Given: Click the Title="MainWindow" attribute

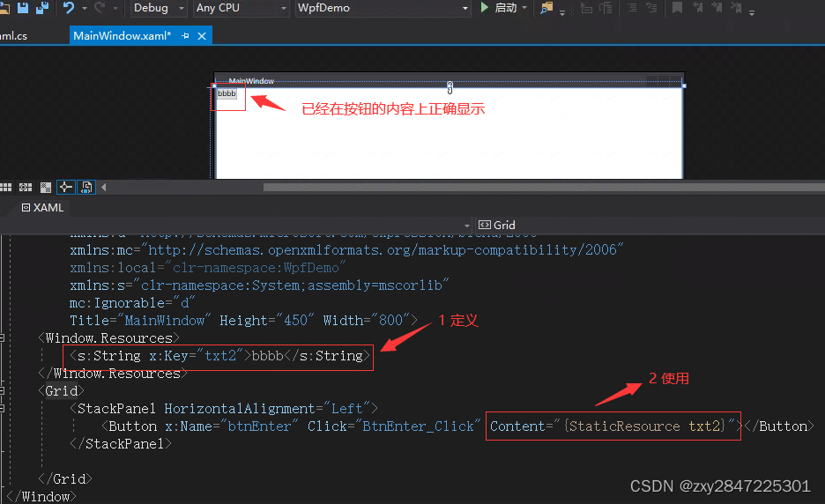Looking at the screenshot, I should 140,321.
